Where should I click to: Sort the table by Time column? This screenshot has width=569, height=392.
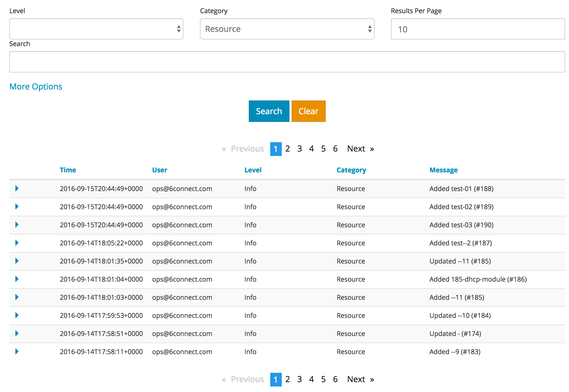pyautogui.click(x=68, y=170)
